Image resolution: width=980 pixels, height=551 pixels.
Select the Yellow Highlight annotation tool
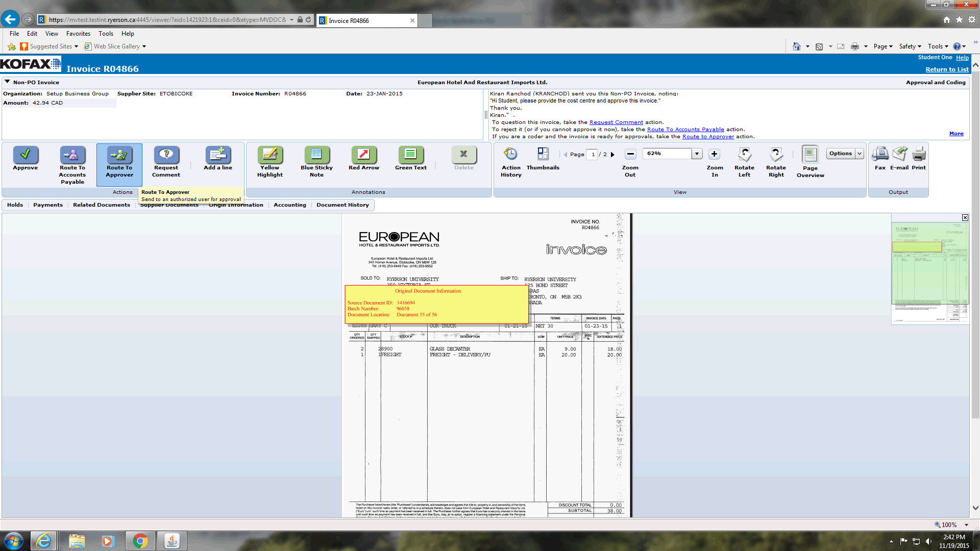pyautogui.click(x=269, y=155)
